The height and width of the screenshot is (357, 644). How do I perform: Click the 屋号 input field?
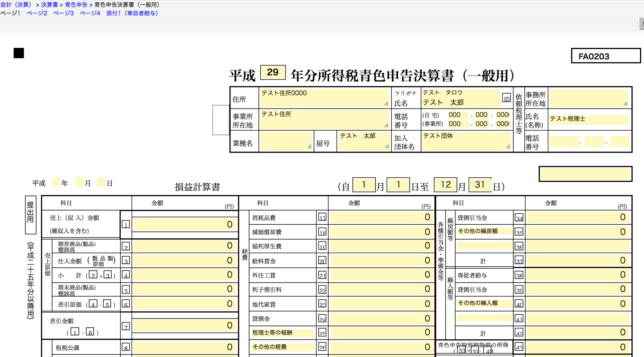[364, 141]
